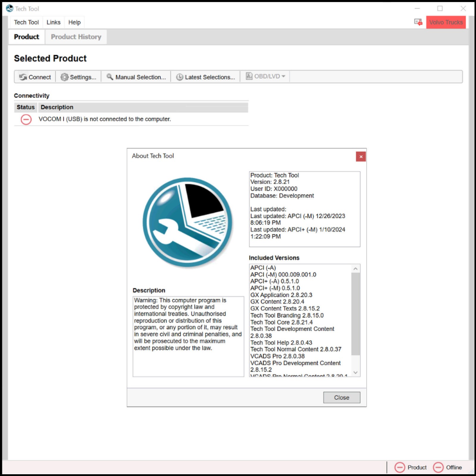Open the Settings gear option
The image size is (476, 476).
pyautogui.click(x=79, y=77)
